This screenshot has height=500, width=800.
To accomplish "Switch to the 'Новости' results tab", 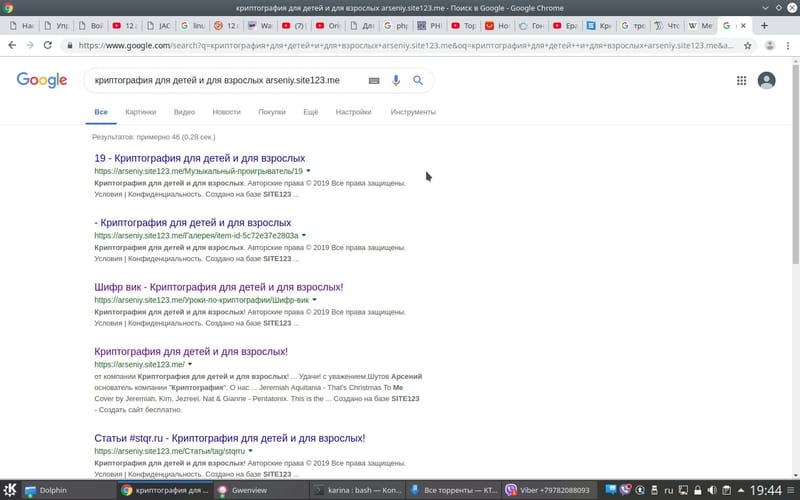I will [x=227, y=112].
